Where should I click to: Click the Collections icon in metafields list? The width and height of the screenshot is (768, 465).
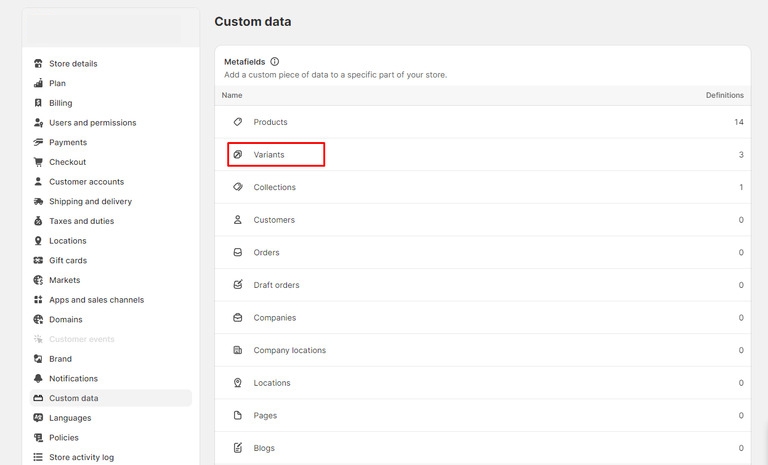(x=238, y=187)
